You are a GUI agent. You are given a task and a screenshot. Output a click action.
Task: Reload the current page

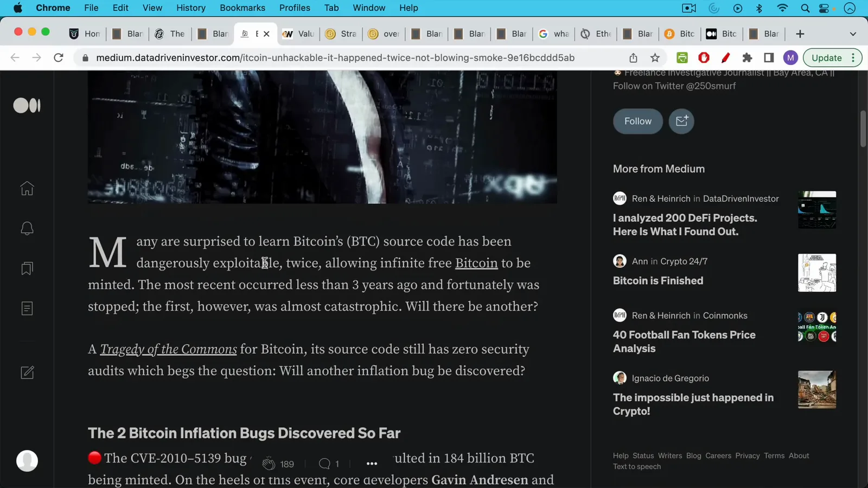(59, 57)
